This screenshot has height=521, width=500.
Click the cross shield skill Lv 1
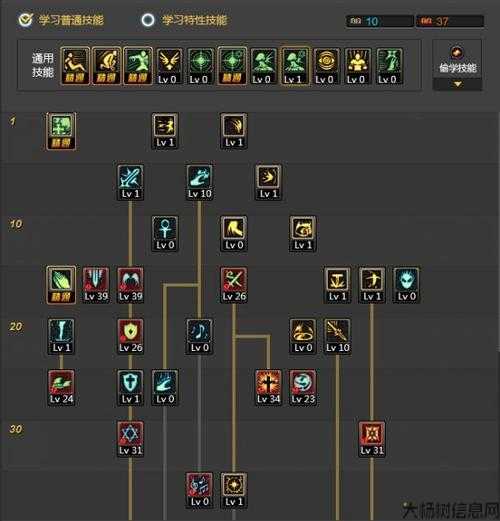pos(130,387)
